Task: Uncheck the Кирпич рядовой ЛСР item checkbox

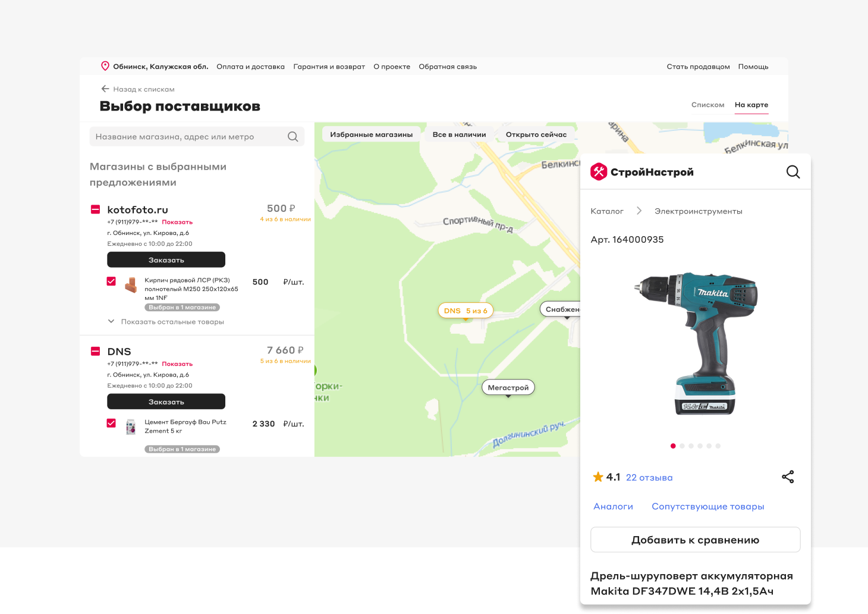Action: (111, 281)
